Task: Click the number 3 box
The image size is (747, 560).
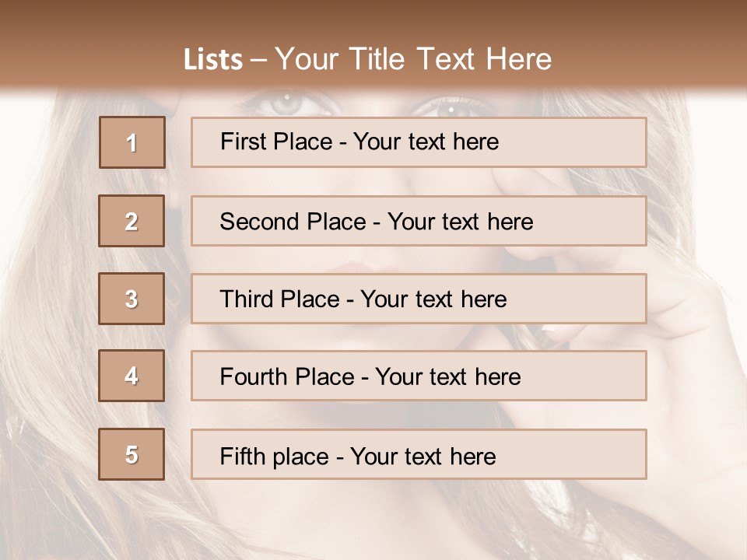Action: tap(132, 299)
